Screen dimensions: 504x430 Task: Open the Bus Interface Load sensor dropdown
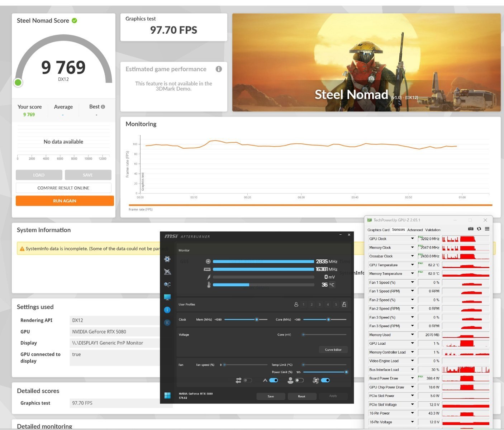412,369
